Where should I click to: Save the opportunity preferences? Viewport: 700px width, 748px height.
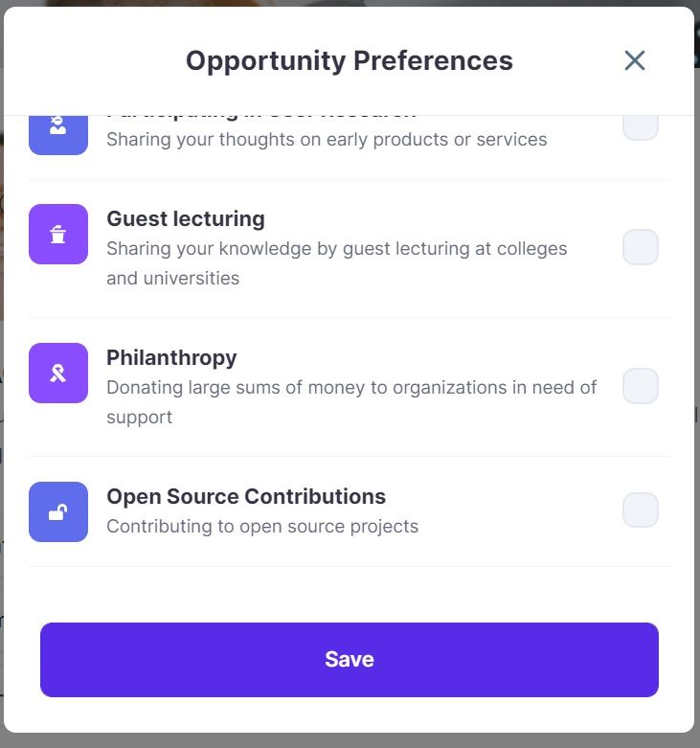point(350,659)
